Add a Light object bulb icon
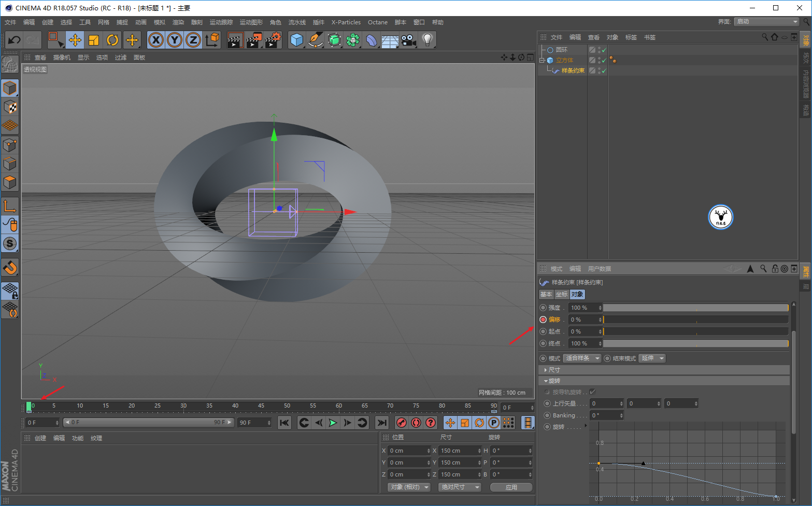The width and height of the screenshot is (812, 506). 428,40
